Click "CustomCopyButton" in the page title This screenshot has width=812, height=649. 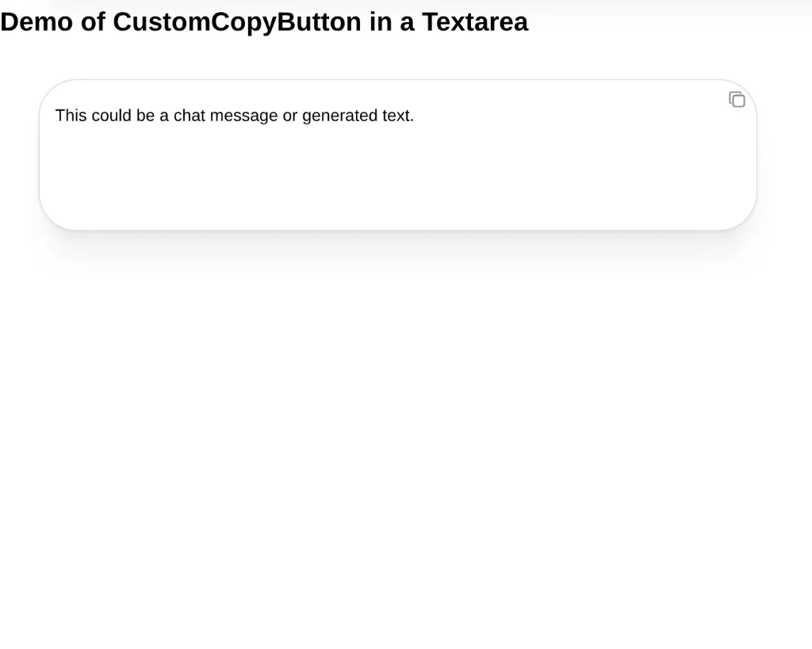coord(237,22)
